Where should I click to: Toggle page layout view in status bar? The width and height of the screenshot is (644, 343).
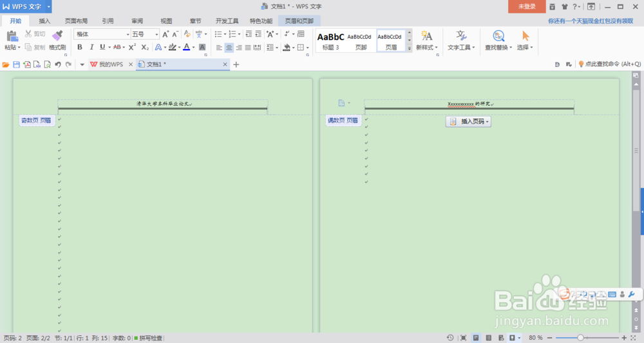(476, 338)
